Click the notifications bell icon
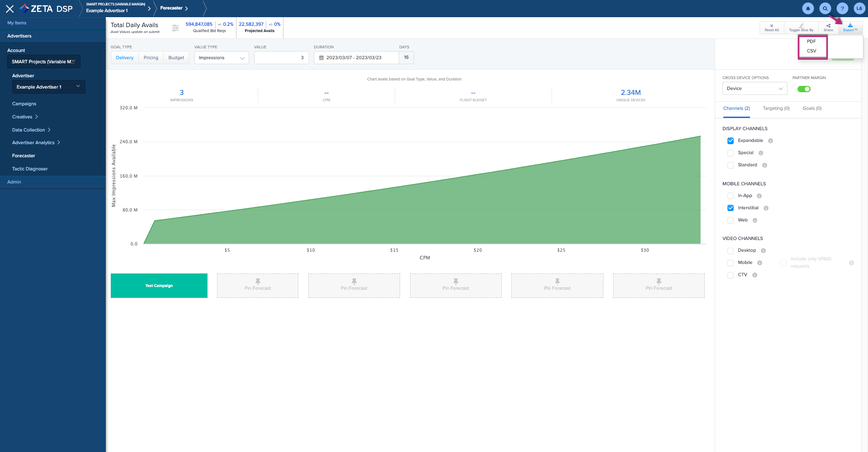Image resolution: width=868 pixels, height=452 pixels. coord(808,8)
